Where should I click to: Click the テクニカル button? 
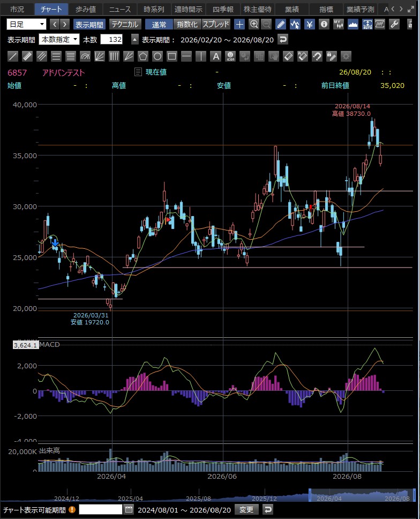coord(125,25)
